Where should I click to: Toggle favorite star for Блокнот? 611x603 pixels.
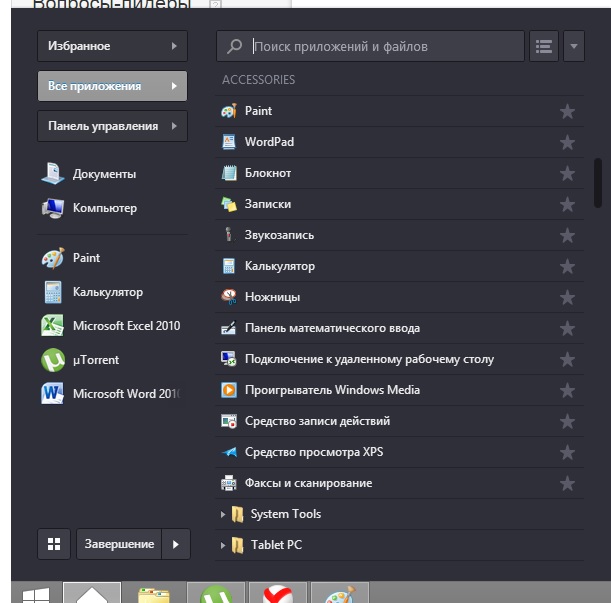(x=567, y=174)
